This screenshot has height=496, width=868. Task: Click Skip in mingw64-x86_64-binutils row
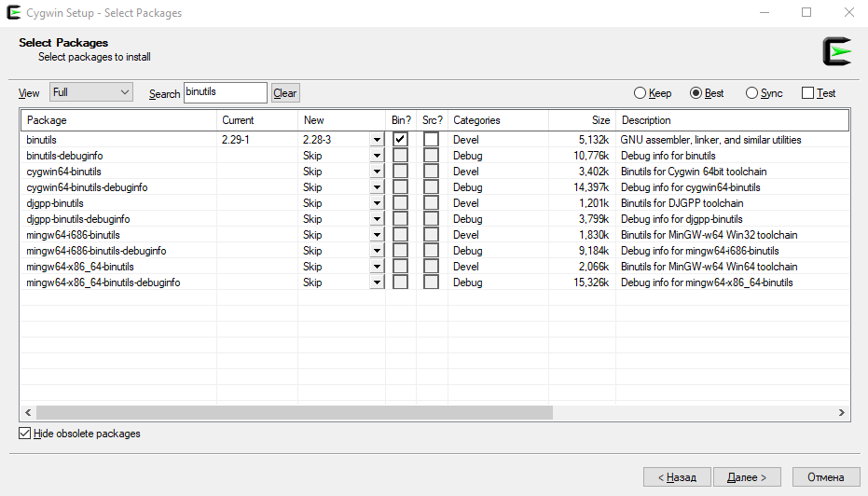coord(312,267)
